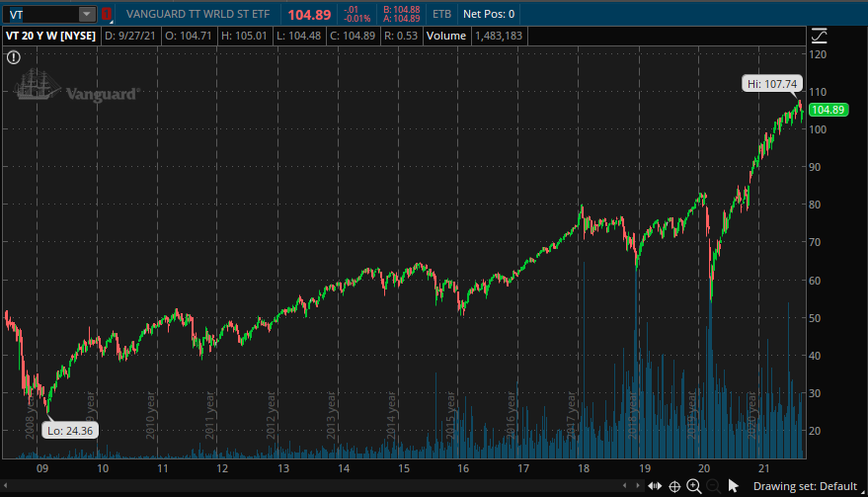Click the Volume study label
The height and width of the screenshot is (497, 868).
[x=446, y=36]
